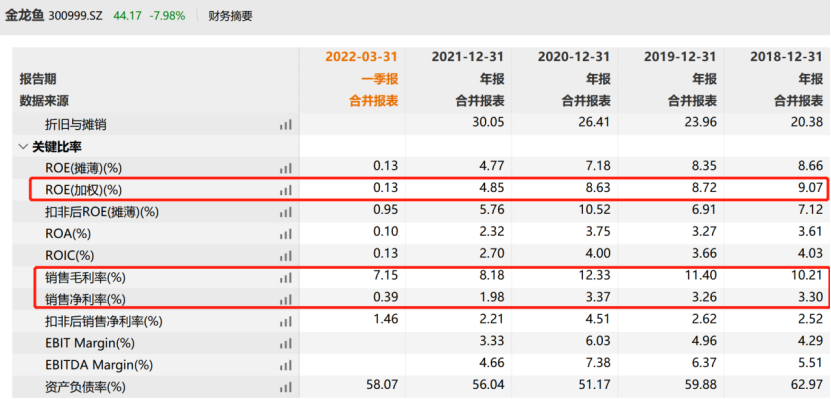831x399 pixels.
Task: Collapse the 关键比率 section
Action: 23,147
